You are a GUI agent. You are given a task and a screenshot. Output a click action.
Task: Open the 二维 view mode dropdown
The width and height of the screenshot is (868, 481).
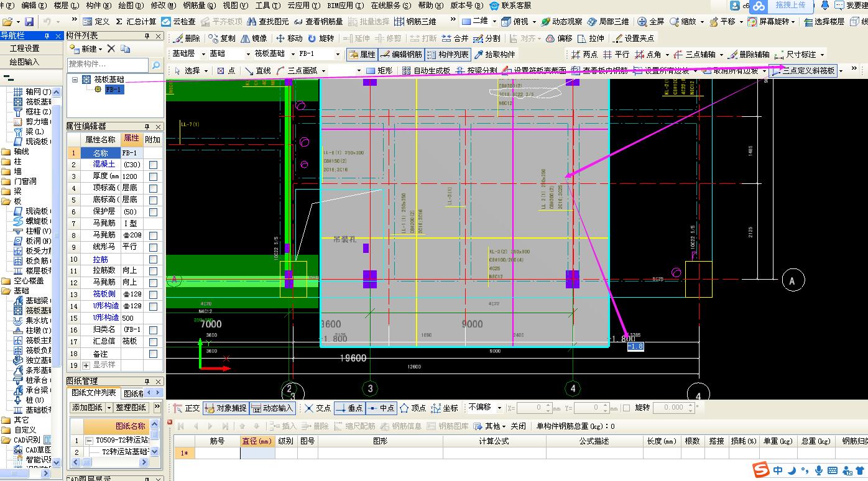pos(495,21)
